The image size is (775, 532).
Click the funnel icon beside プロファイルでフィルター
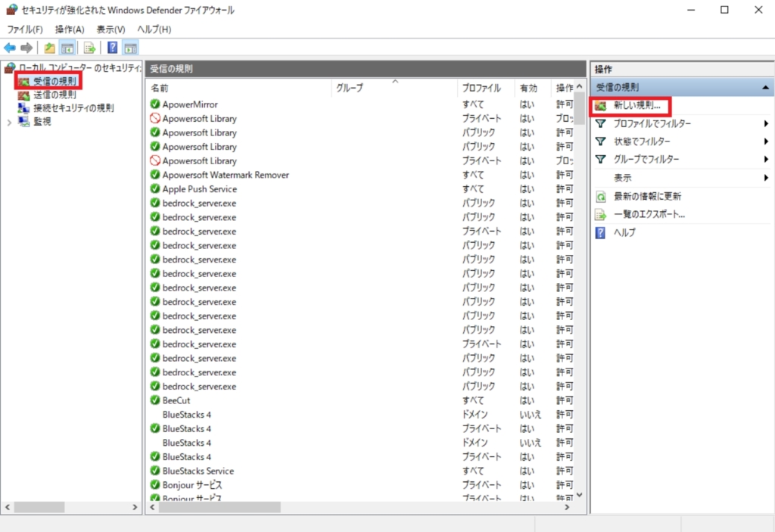tap(600, 123)
